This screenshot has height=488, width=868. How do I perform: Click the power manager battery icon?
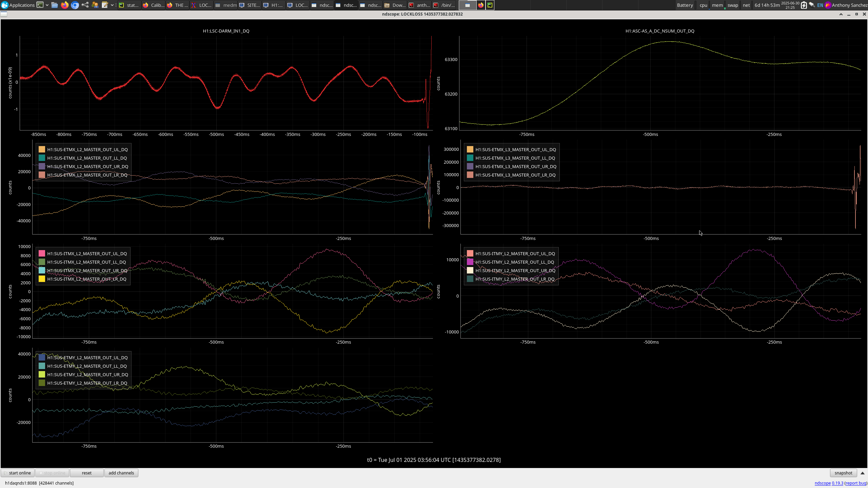[804, 5]
